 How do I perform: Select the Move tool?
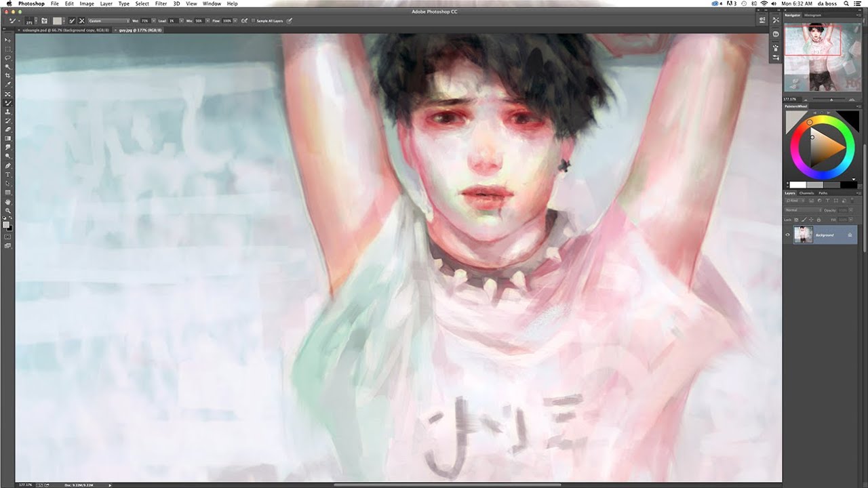(x=7, y=39)
